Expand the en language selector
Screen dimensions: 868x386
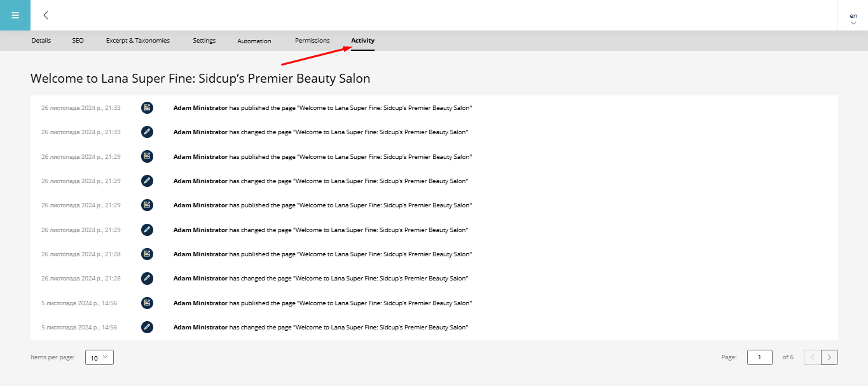853,19
